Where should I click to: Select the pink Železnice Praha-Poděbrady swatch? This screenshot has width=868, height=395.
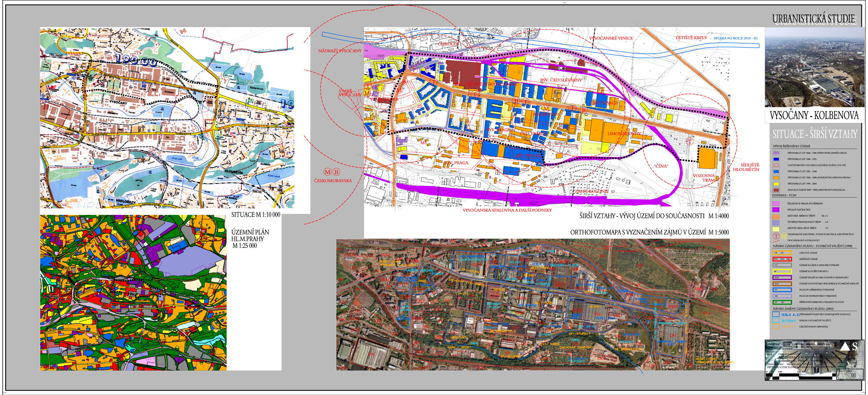(x=776, y=203)
